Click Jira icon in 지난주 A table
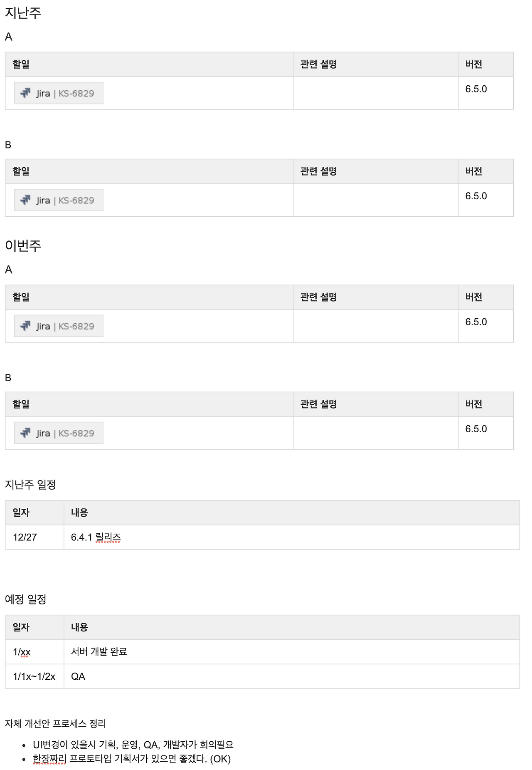This screenshot has width=532, height=770. click(x=25, y=93)
